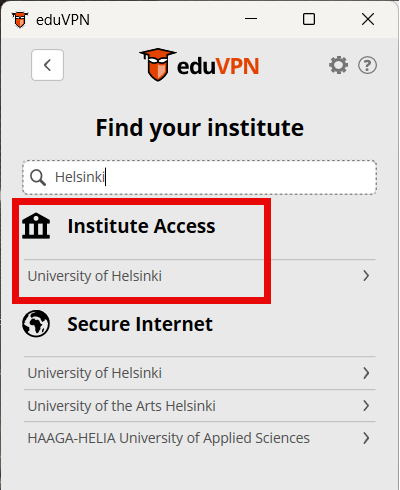Open chevron for HAAGA-HELIA University of Applied Sciences
Viewport: 400px width, 490px height.
tap(366, 438)
